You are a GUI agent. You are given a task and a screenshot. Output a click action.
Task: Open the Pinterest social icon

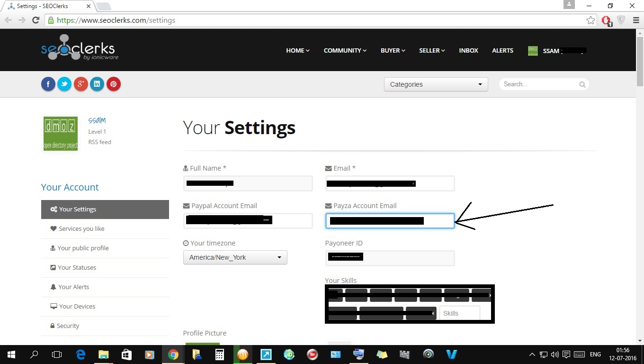point(114,84)
